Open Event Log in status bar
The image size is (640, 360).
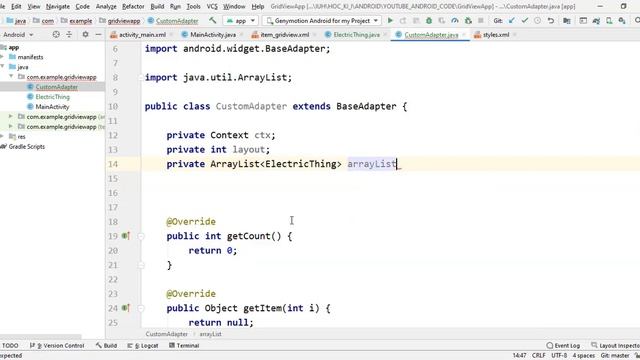click(563, 345)
